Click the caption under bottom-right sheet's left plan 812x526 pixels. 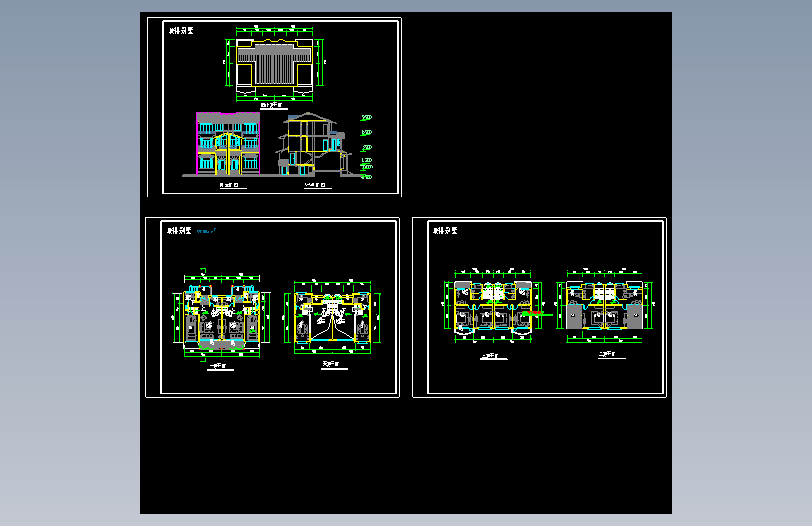click(x=493, y=357)
